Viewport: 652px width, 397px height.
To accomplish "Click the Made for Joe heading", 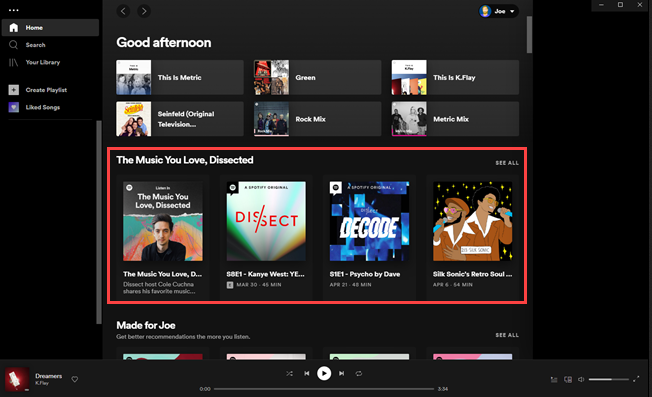I will pos(146,325).
